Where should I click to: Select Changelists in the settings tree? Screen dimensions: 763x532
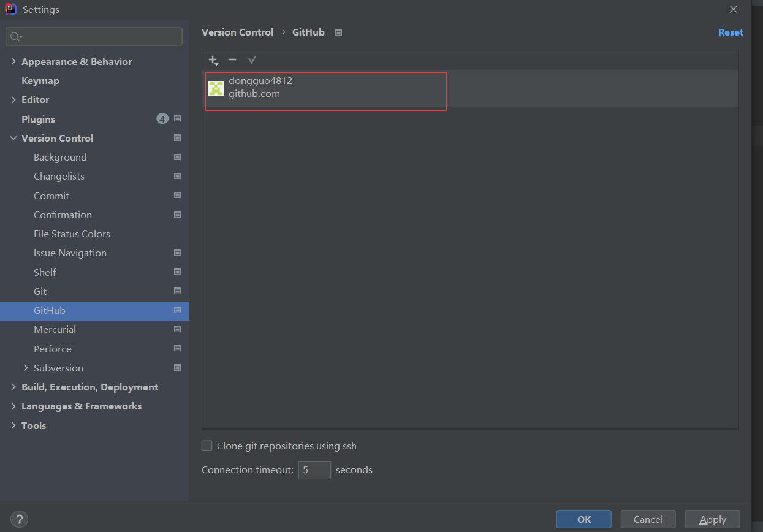(59, 176)
